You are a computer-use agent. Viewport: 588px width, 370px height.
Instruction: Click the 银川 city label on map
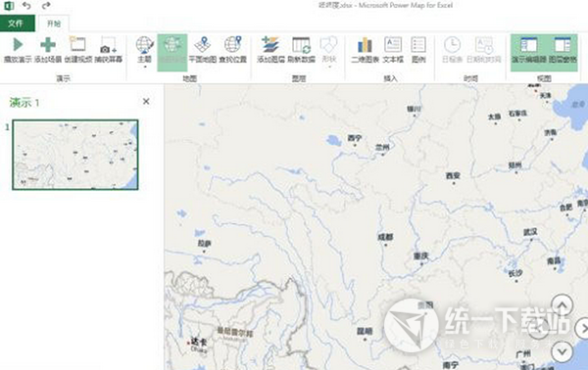coord(415,109)
